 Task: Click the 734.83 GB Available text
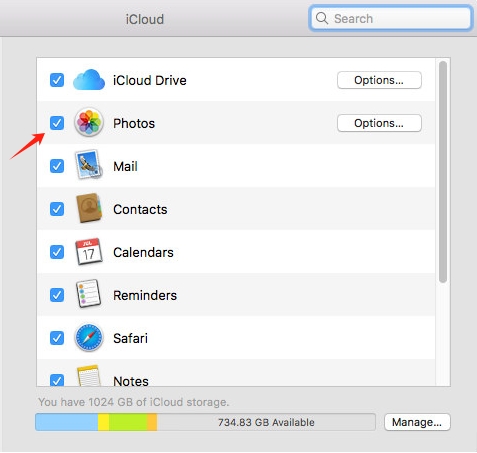pyautogui.click(x=266, y=422)
